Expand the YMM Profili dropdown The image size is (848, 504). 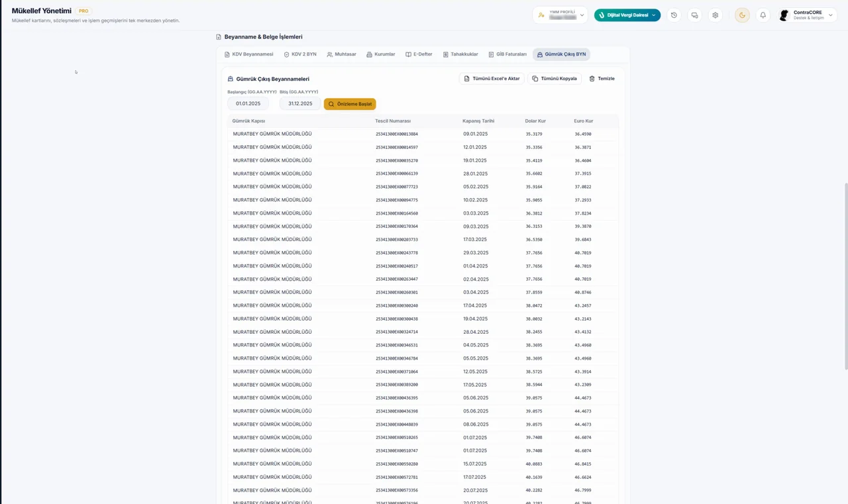click(560, 15)
